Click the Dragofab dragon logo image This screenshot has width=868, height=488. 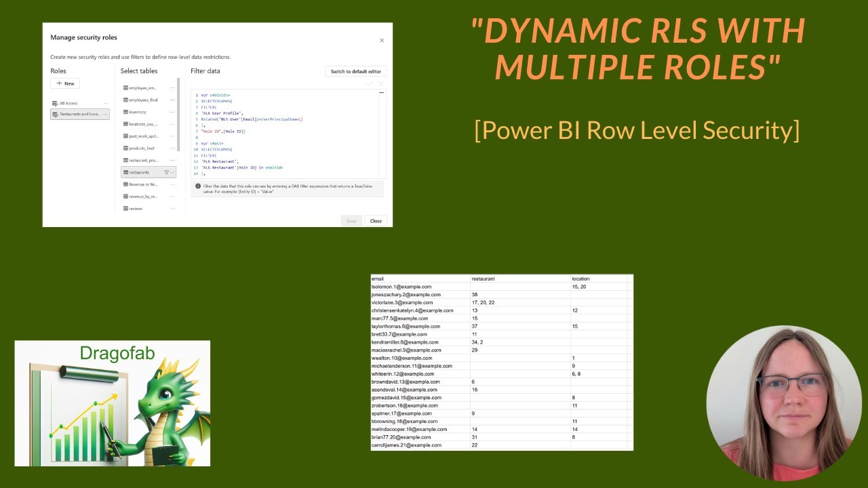[113, 403]
